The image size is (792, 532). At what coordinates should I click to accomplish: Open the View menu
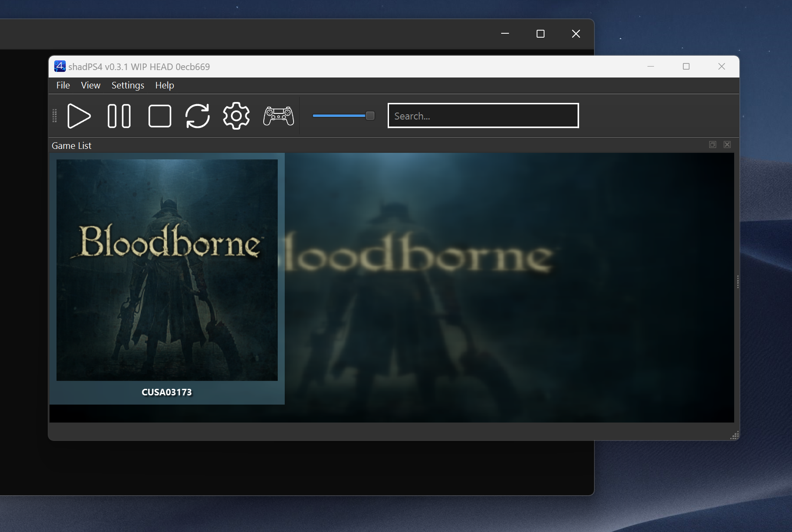coord(91,85)
